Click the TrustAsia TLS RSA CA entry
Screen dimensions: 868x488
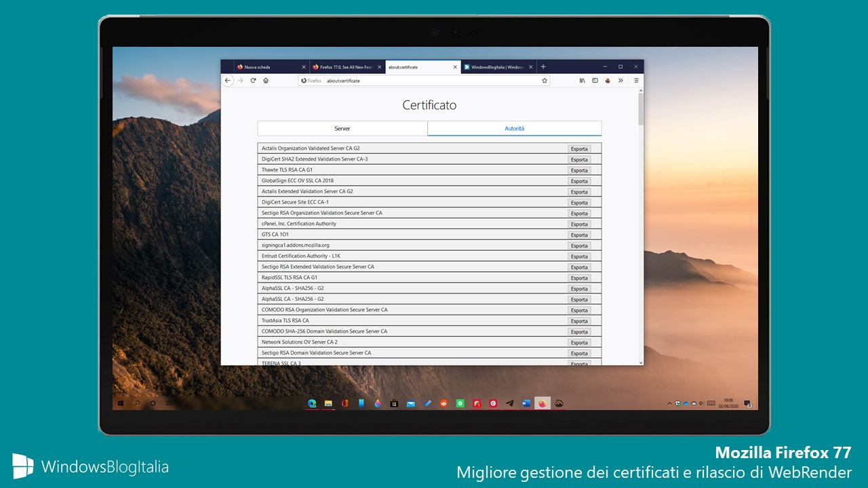(x=285, y=321)
